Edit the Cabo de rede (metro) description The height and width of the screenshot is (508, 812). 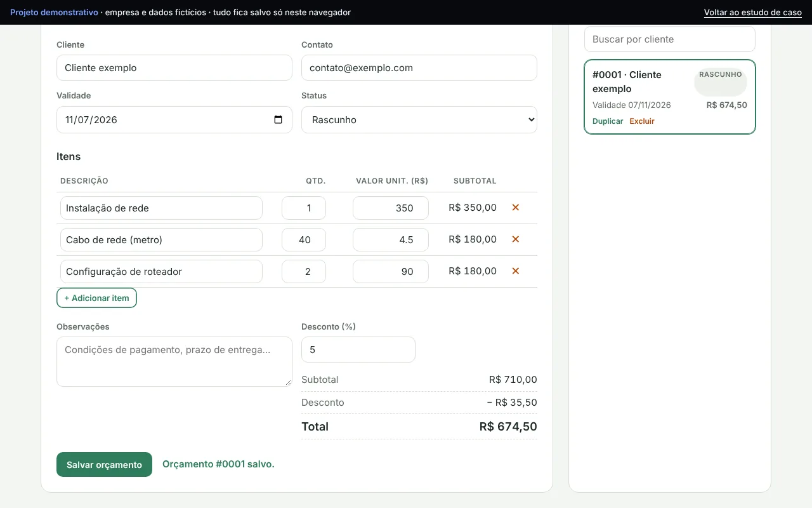click(161, 239)
